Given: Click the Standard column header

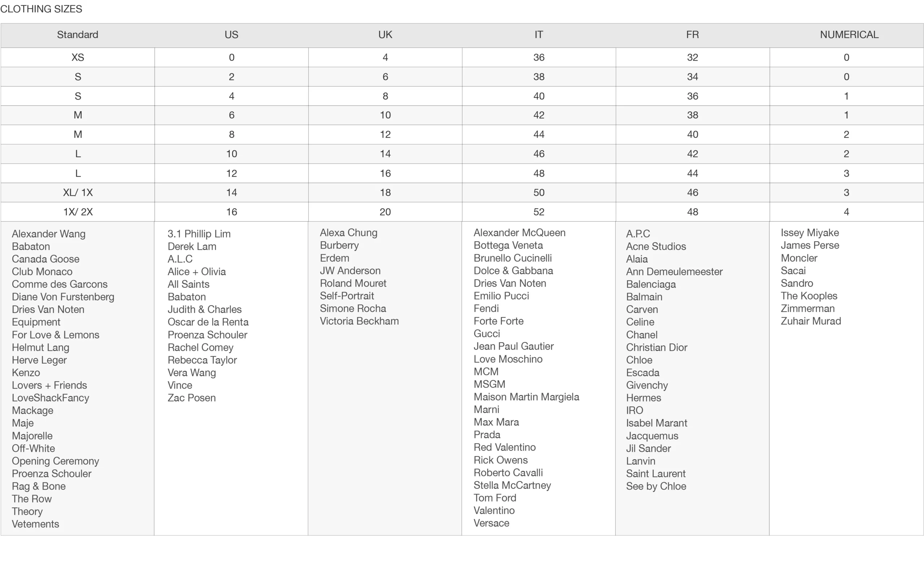Looking at the screenshot, I should (x=77, y=35).
